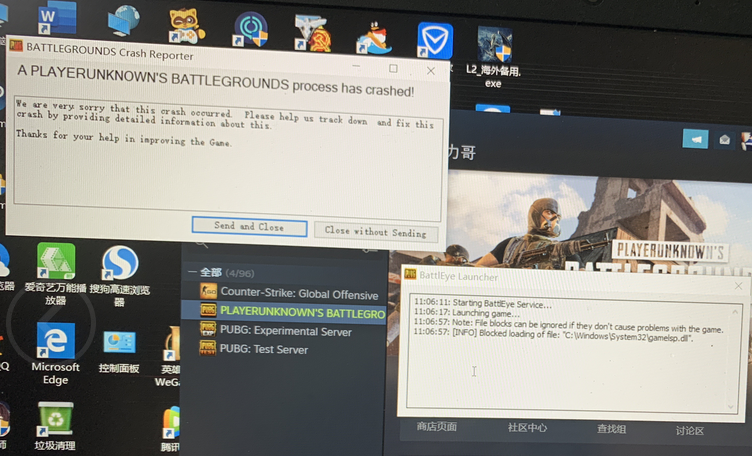Screen dimensions: 752x456
Task: Open the QQ penguin surfing game shortcut
Action: tap(374, 38)
